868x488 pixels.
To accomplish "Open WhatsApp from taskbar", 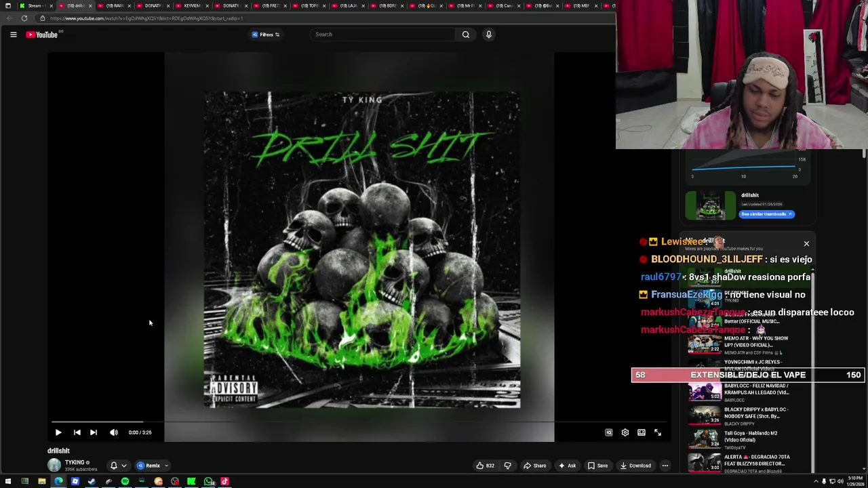I will [x=208, y=482].
